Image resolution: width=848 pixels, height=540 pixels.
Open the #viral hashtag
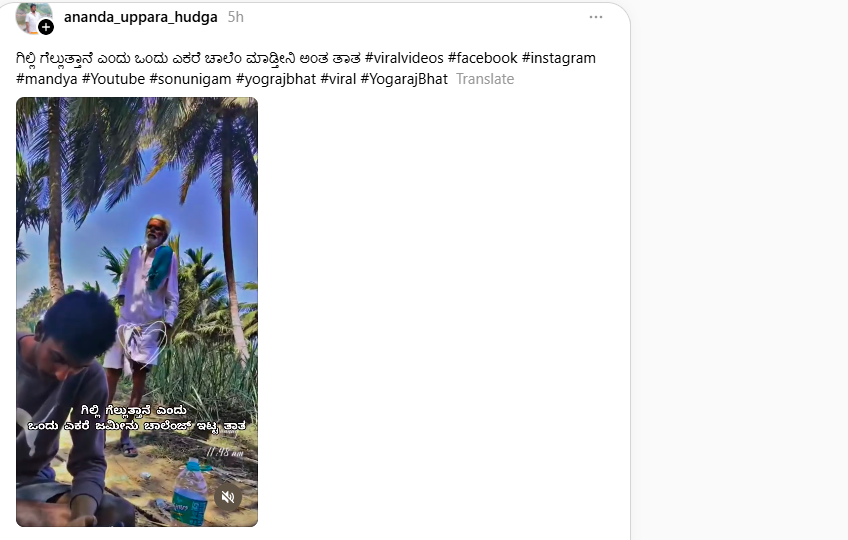pyautogui.click(x=338, y=79)
